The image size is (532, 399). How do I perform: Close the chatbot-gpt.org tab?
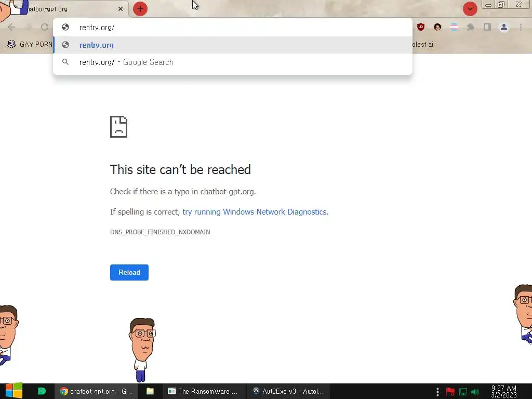point(121,9)
